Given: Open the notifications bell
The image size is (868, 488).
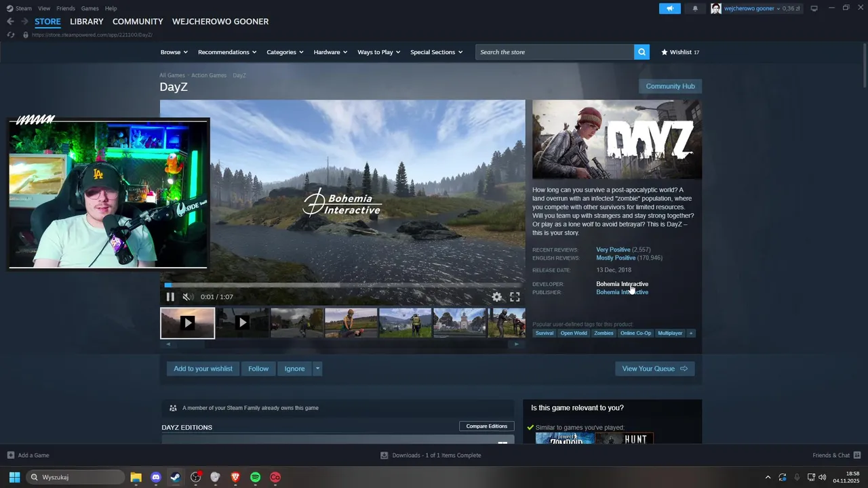Looking at the screenshot, I should (x=695, y=8).
